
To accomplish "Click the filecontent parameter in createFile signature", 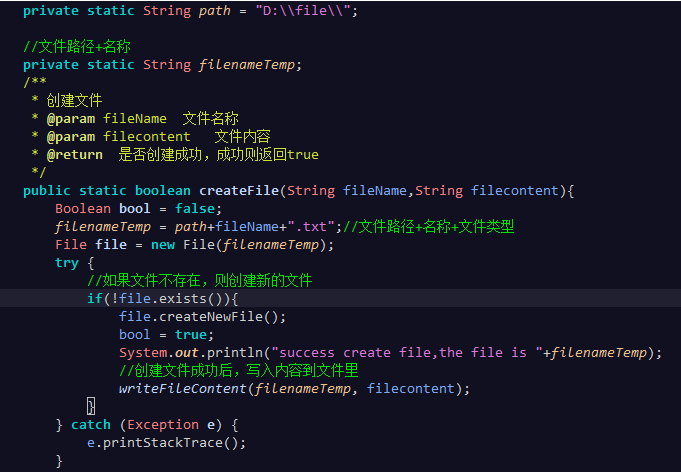I will 515,191.
